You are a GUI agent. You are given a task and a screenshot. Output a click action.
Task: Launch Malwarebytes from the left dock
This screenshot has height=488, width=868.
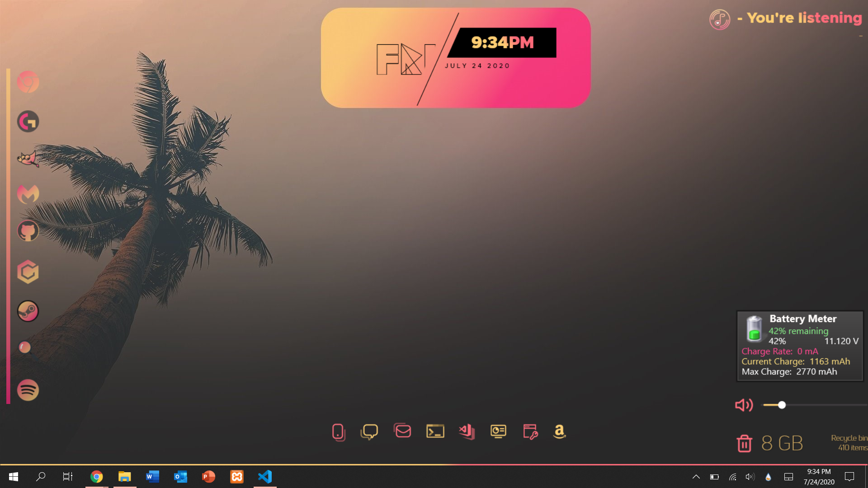28,194
